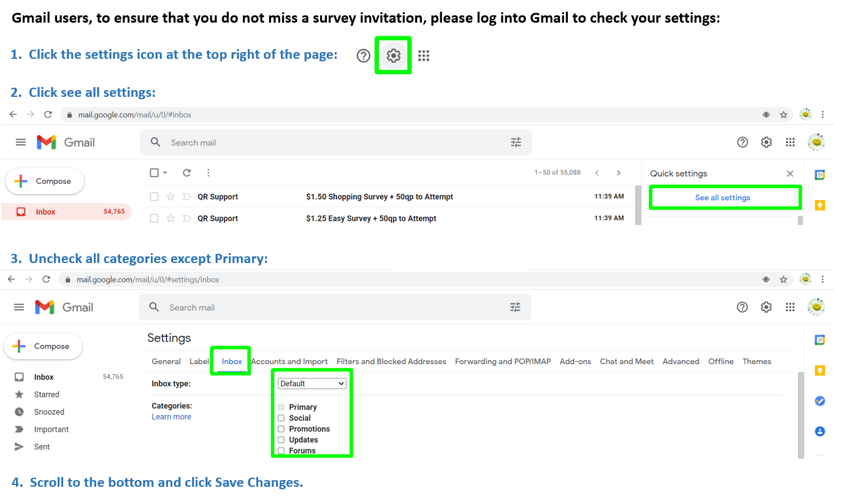Click the See all settings button
Viewport: 853px width, 504px height.
click(722, 197)
